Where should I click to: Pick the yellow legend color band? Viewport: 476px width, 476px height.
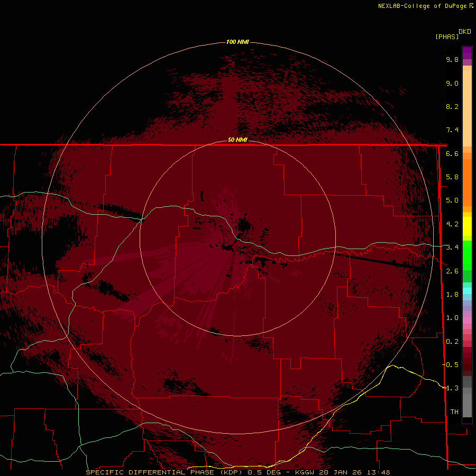click(x=467, y=226)
